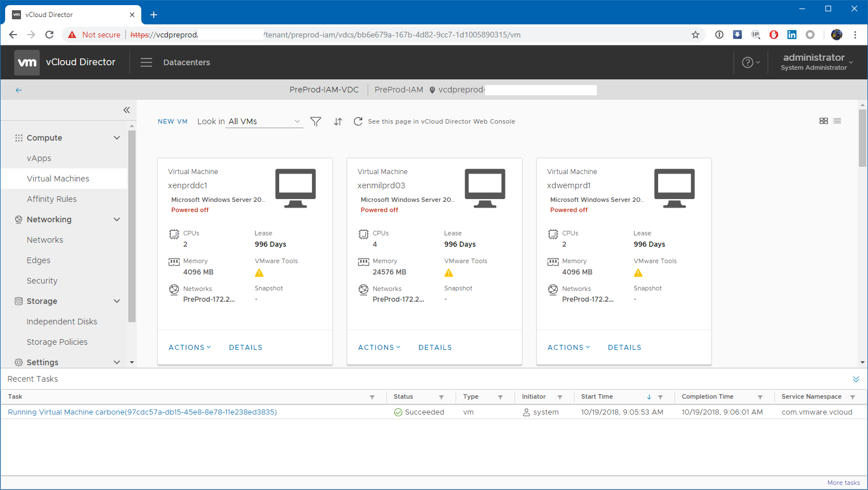Switch to list view layout

[837, 121]
